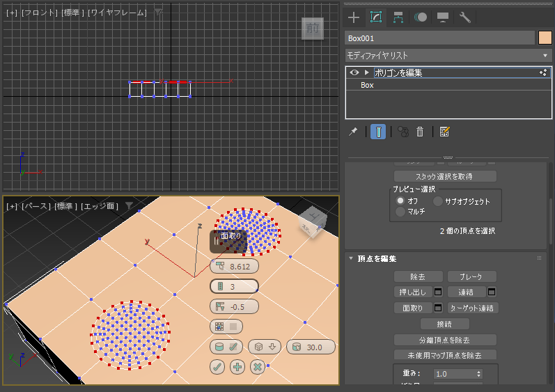This screenshot has height=392, width=555.
Task: Click sub-object dots icon on ポリゴンを編集 row
Action: point(543,72)
